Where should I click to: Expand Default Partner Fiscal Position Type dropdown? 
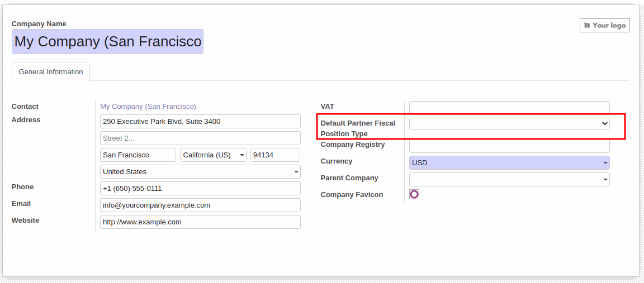pyautogui.click(x=509, y=123)
